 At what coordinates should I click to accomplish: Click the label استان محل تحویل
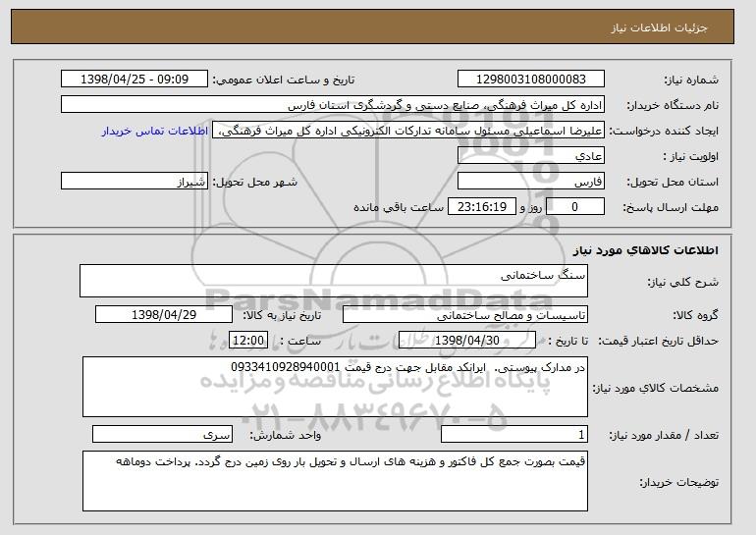pyautogui.click(x=673, y=182)
